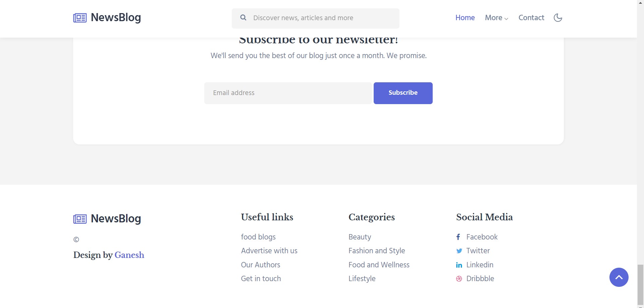This screenshot has width=644, height=308.
Task: Click the Facebook icon in Social Media
Action: (x=458, y=237)
